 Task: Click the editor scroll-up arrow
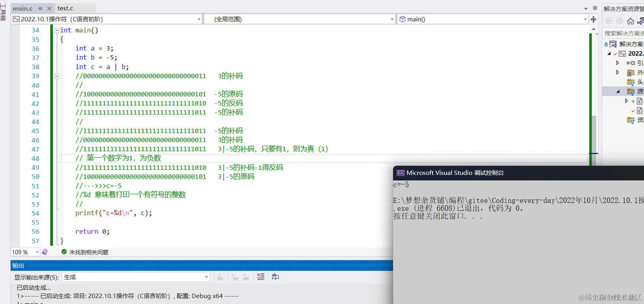593,29
